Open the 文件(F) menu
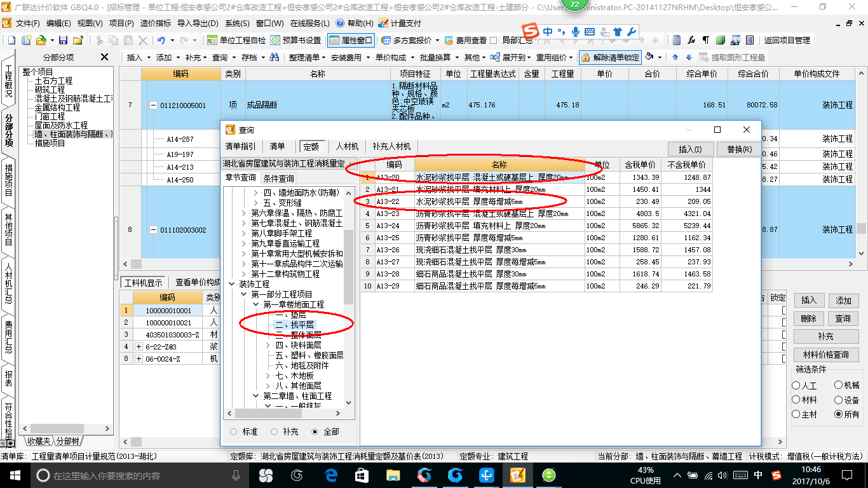Screen dimensions: 868x488 (x=28, y=24)
